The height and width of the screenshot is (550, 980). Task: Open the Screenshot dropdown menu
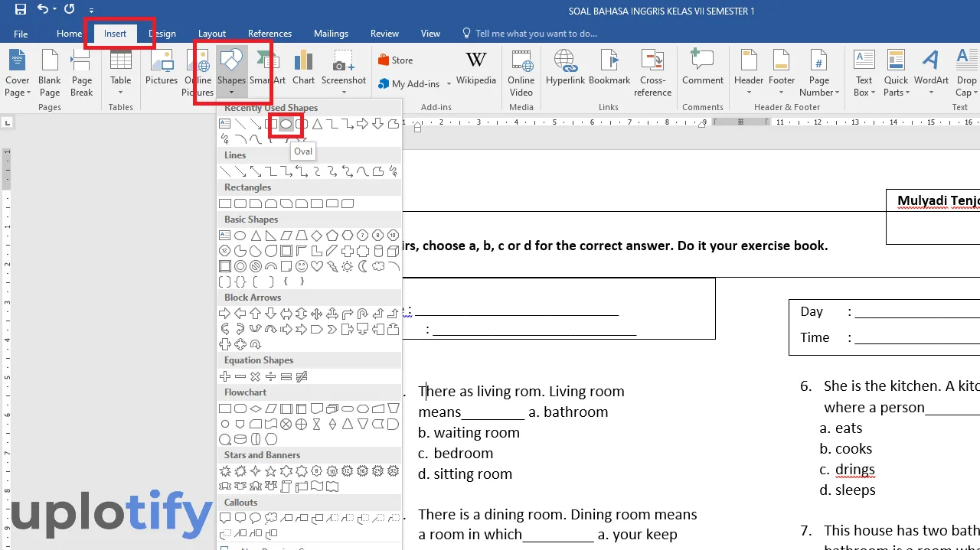(x=343, y=93)
